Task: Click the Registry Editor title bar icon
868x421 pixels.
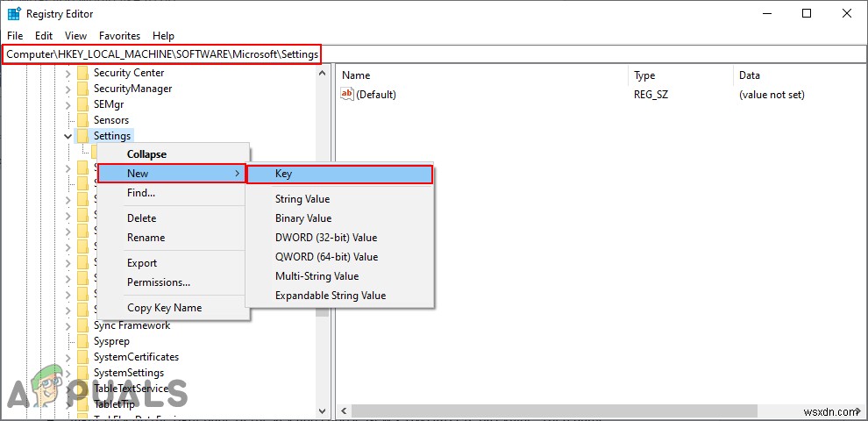Action: pyautogui.click(x=14, y=13)
